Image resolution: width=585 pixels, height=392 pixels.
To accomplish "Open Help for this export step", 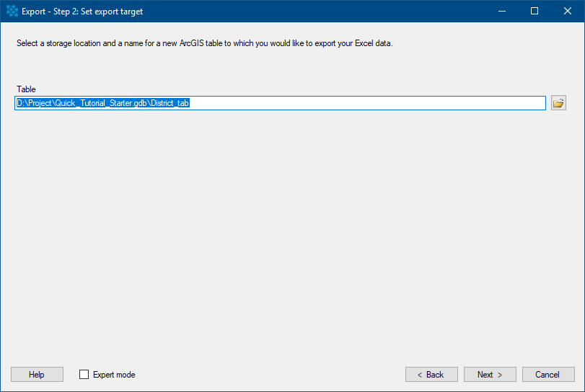I will coord(37,375).
